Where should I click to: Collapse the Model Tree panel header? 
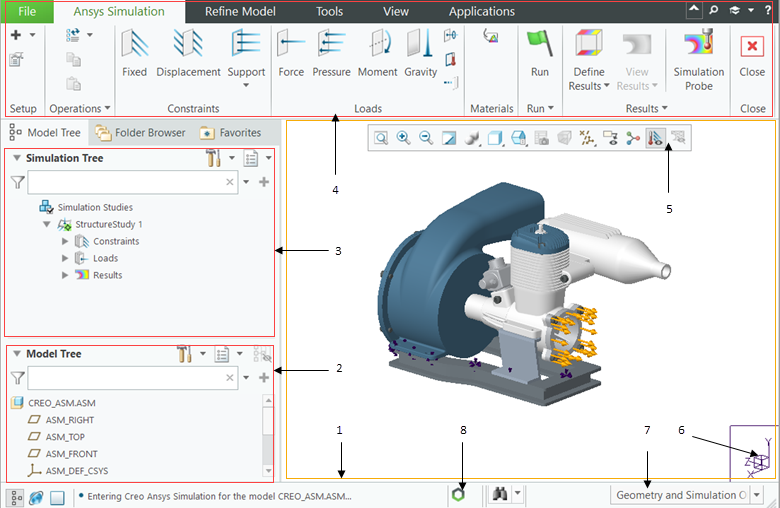click(17, 354)
